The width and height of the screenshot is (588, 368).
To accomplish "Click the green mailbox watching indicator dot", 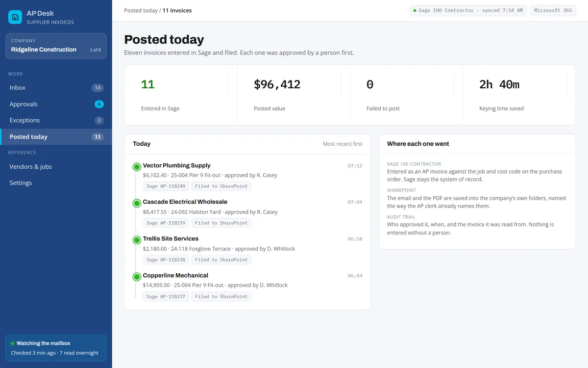I will (x=13, y=343).
